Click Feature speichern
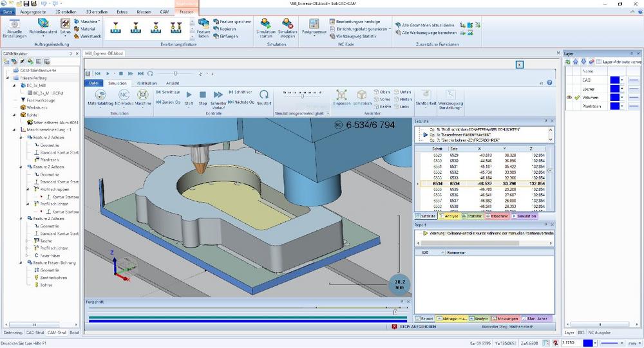The height and width of the screenshot is (348, 644). [x=232, y=21]
